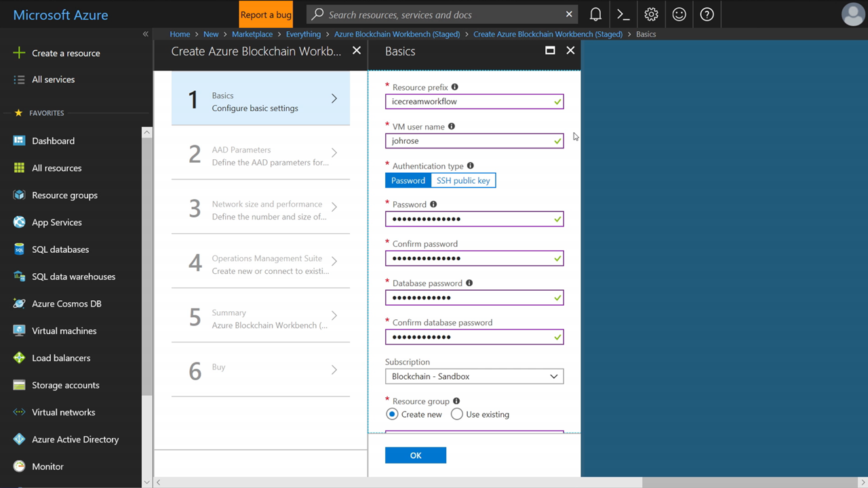
Task: Click the info icon beside the Password label
Action: [x=433, y=204]
